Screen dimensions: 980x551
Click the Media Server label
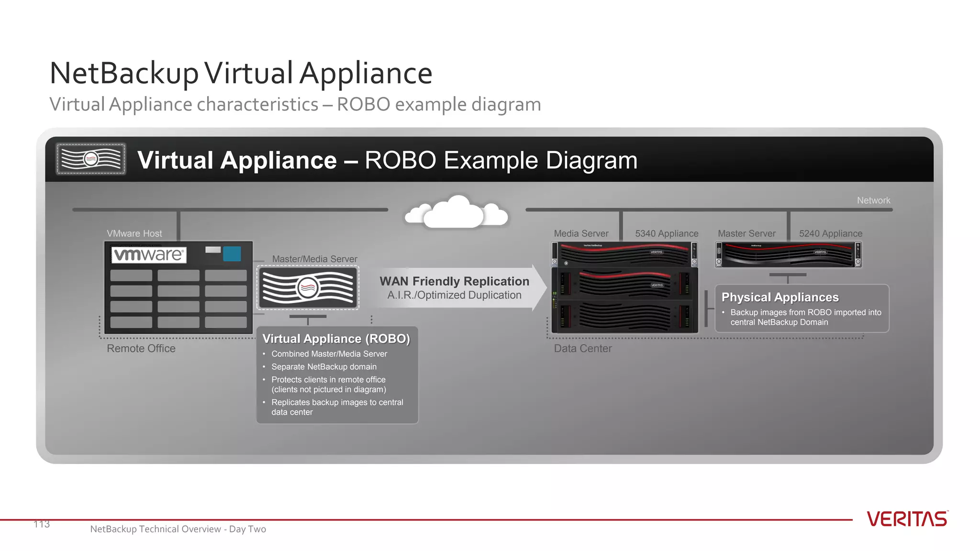(x=581, y=233)
